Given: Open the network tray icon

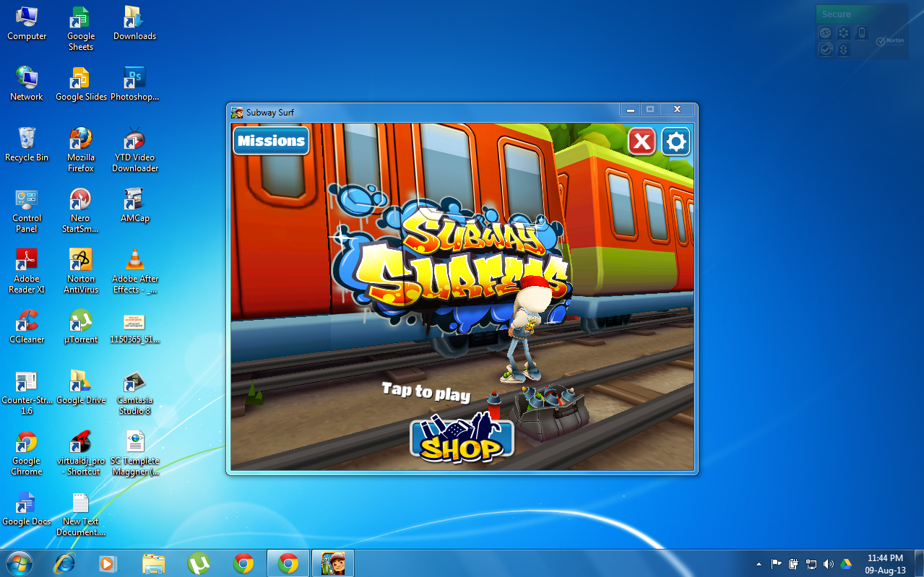Looking at the screenshot, I should point(811,564).
